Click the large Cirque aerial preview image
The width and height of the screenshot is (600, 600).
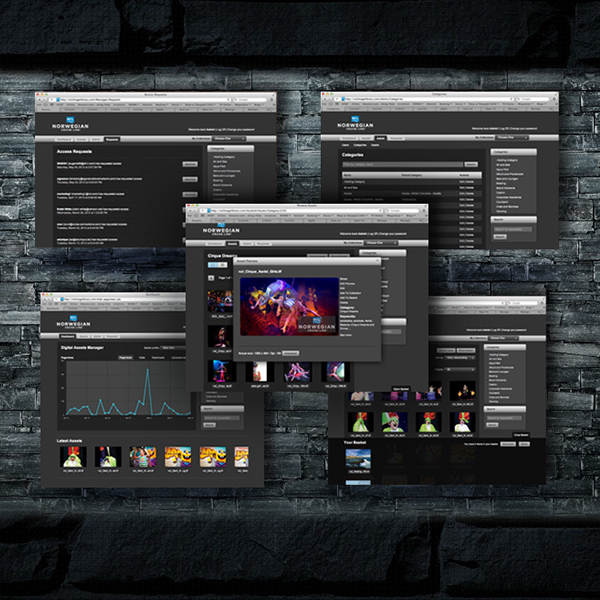(x=287, y=308)
